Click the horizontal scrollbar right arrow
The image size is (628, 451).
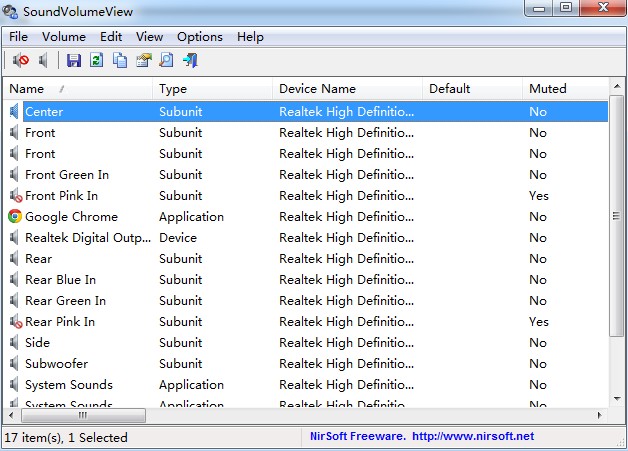pyautogui.click(x=600, y=415)
